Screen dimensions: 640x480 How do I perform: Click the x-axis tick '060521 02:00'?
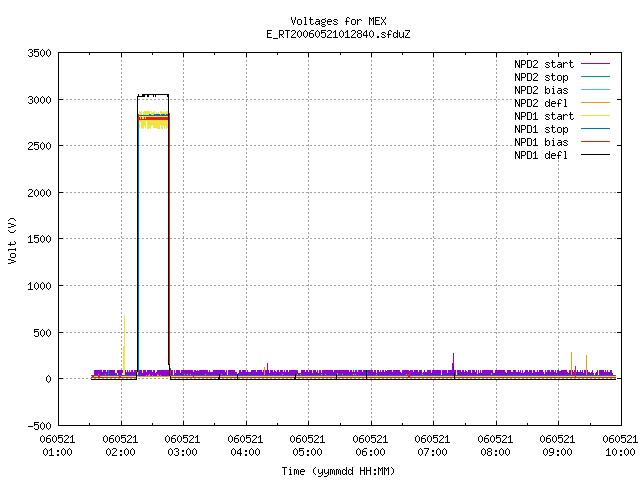120,446
